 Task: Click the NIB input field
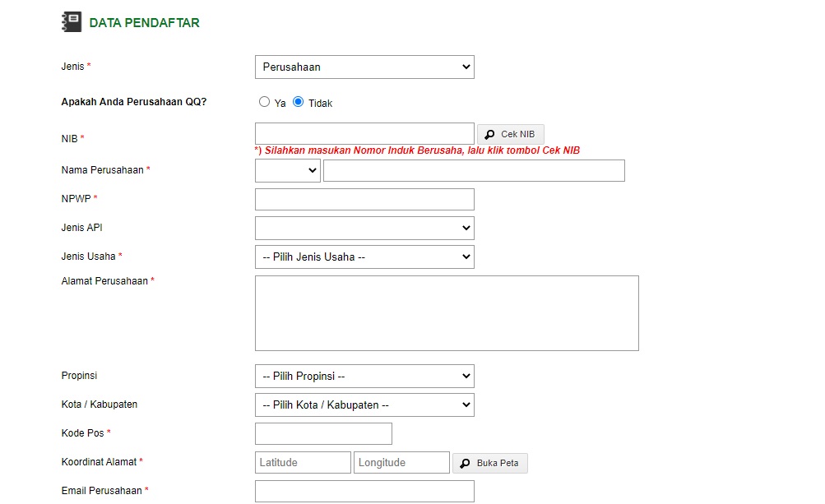pos(364,134)
